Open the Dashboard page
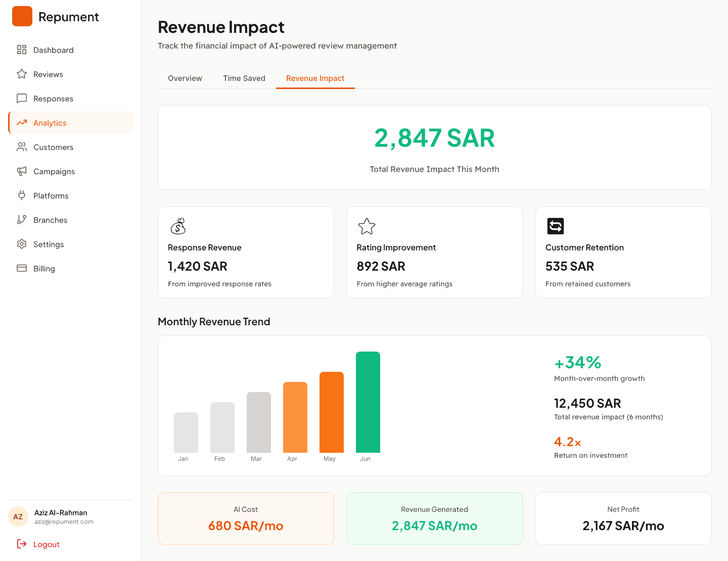Screen dimensions: 728x561 click(x=71, y=50)
